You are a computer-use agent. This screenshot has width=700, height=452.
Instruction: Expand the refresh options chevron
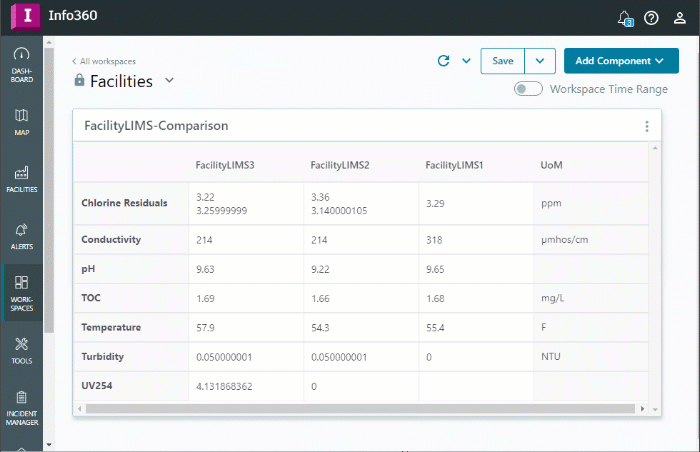coord(466,61)
